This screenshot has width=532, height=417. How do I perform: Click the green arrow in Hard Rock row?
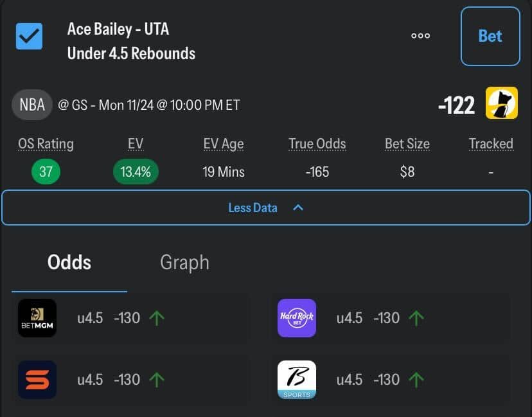[416, 318]
